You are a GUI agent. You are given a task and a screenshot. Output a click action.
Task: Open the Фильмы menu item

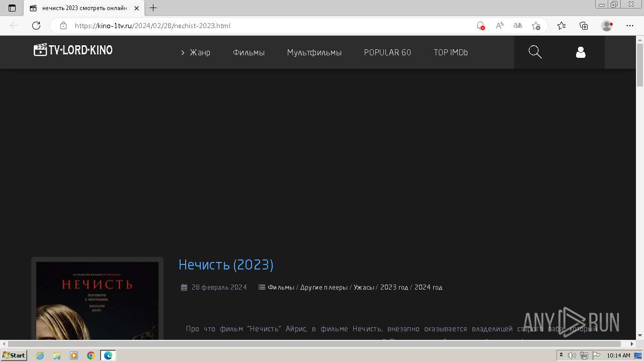pos(249,52)
